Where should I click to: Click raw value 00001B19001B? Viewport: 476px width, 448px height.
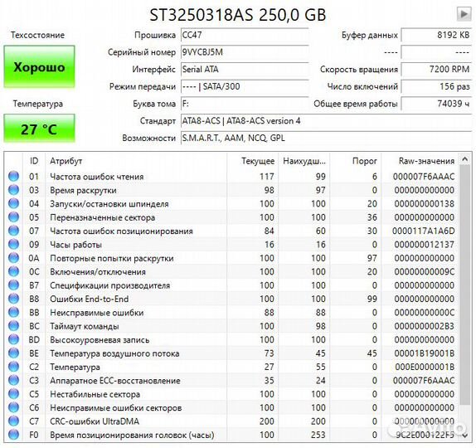[425, 353]
